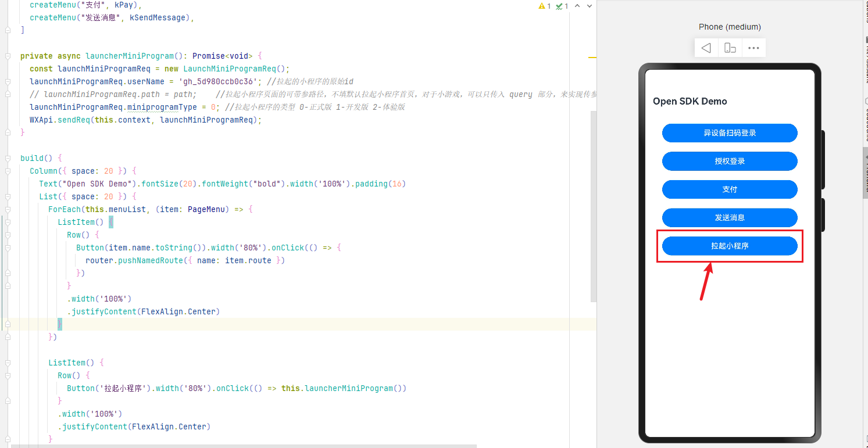This screenshot has width=868, height=448.
Task: Collapse the List({ space: 20 }) block
Action: click(x=8, y=196)
